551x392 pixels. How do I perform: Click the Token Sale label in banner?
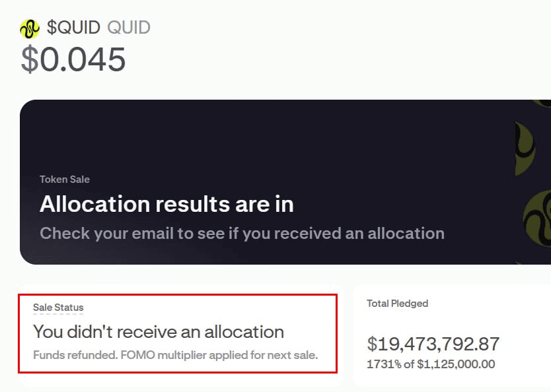pyautogui.click(x=65, y=180)
